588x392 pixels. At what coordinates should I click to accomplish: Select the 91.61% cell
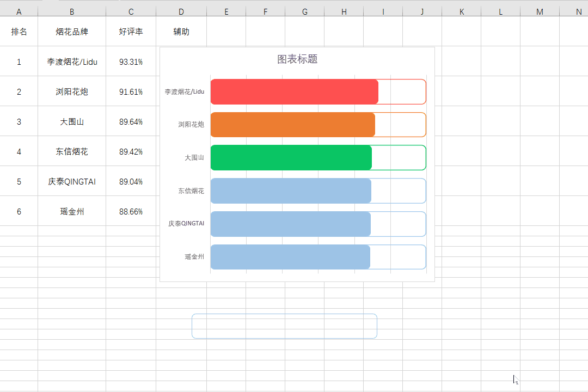tap(131, 91)
